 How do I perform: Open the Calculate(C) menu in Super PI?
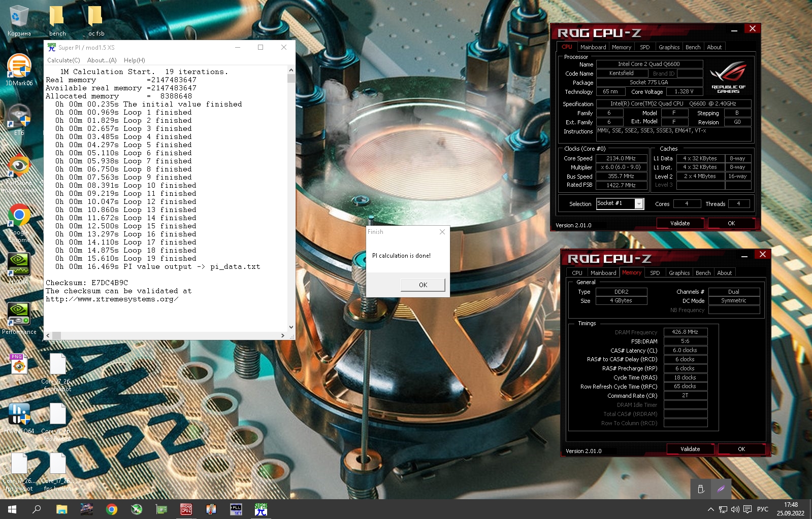point(63,60)
